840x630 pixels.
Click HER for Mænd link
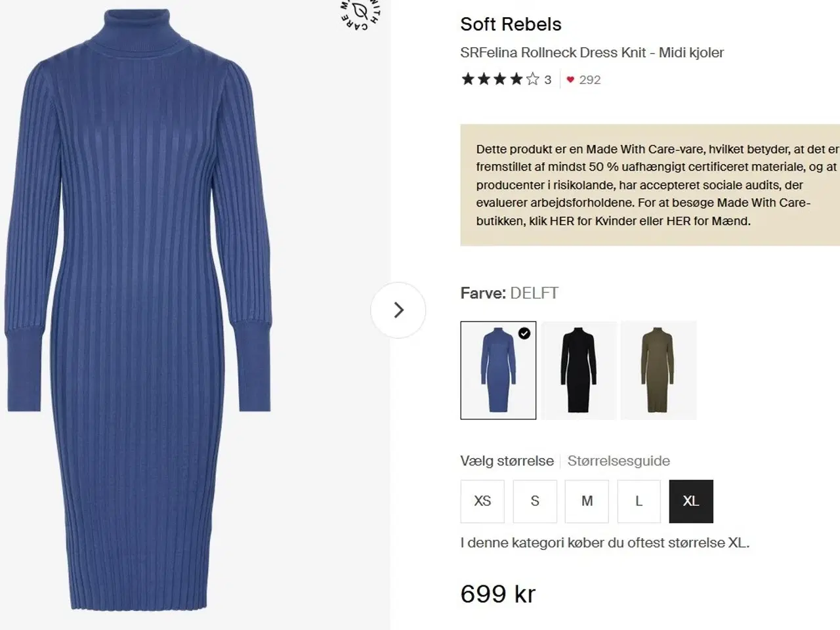pos(678,221)
